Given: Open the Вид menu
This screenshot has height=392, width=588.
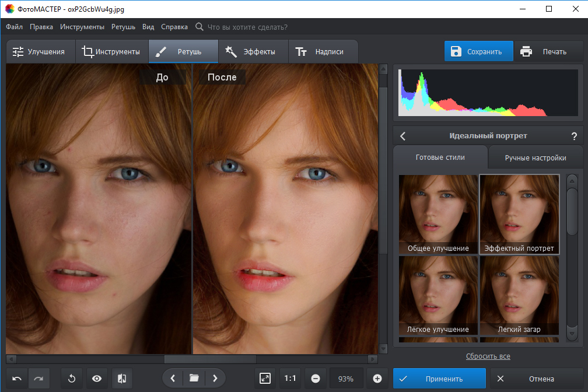Looking at the screenshot, I should 148,27.
